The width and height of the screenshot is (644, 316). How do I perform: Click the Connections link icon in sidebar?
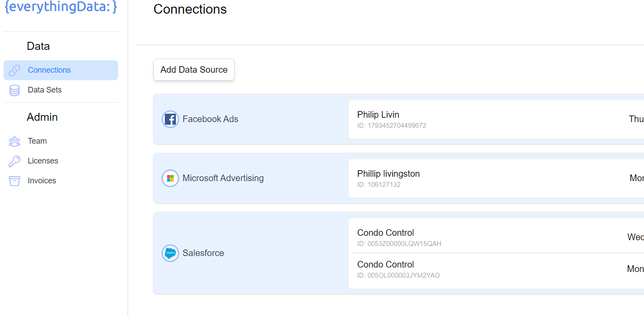pos(15,71)
